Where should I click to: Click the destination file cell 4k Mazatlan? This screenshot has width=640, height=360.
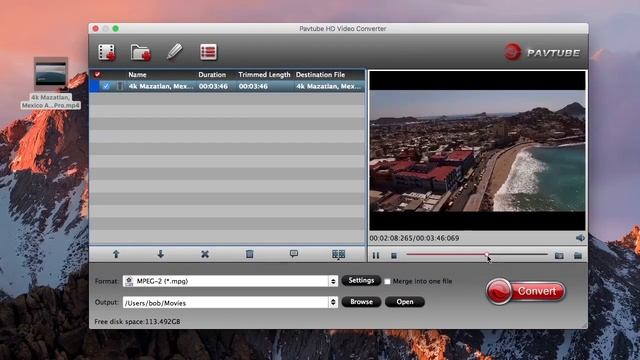click(x=329, y=86)
